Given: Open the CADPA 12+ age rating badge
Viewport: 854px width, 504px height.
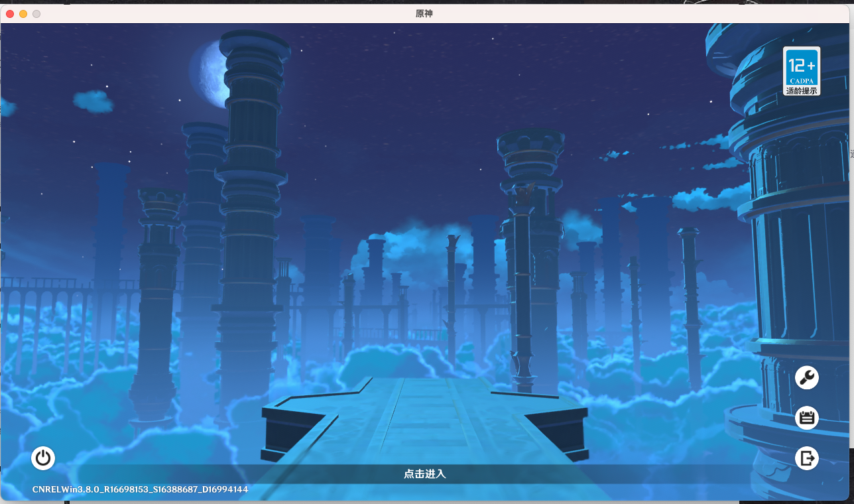Looking at the screenshot, I should [x=801, y=66].
